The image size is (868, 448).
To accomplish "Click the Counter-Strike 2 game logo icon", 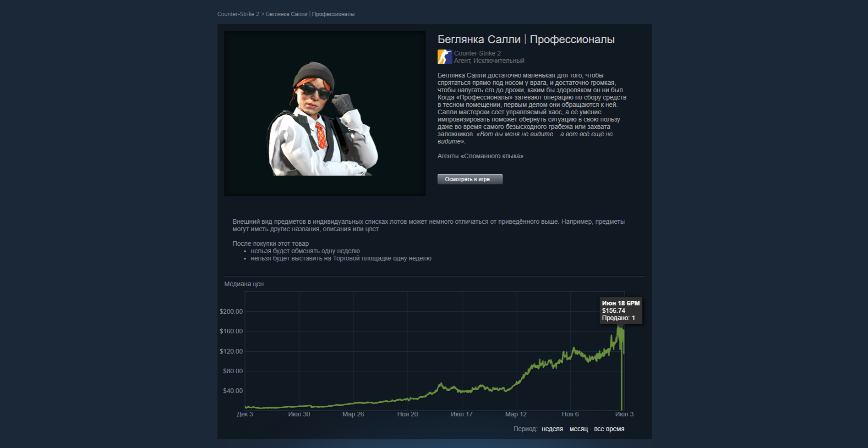I will tap(445, 57).
